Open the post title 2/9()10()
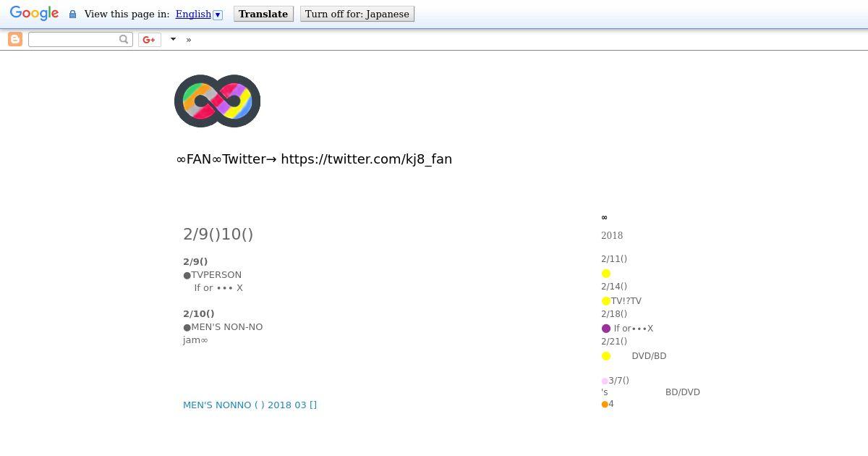This screenshot has height=456, width=868. coord(218,234)
